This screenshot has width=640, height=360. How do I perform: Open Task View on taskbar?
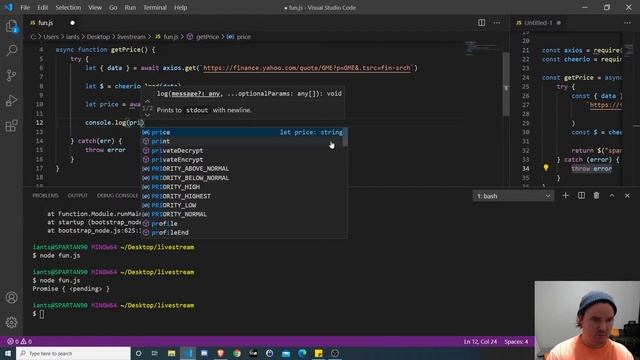155,353
